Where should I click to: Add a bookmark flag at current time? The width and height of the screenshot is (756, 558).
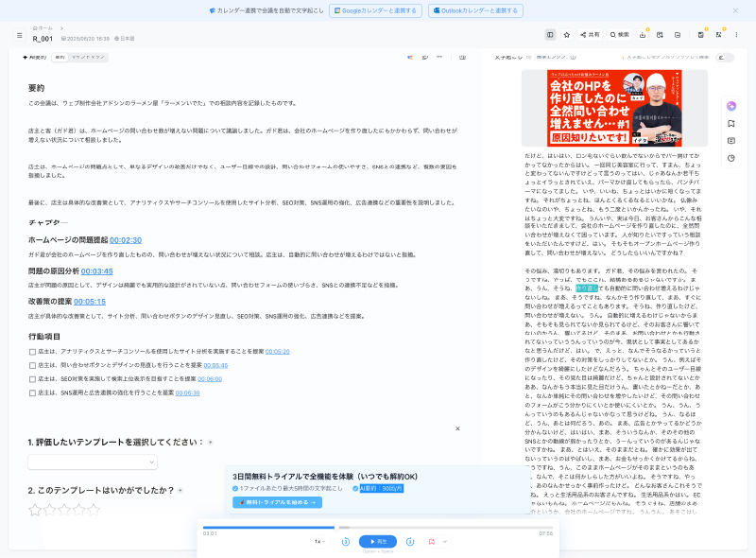[432, 542]
